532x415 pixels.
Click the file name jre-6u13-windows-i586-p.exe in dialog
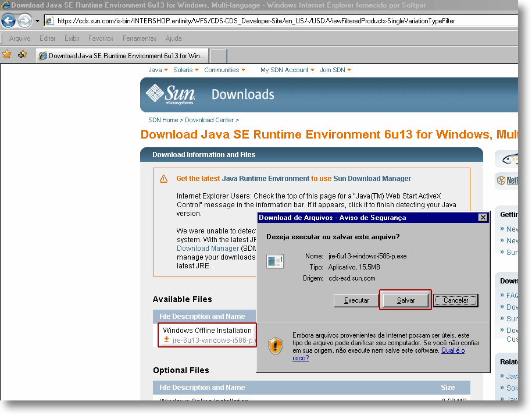click(367, 256)
